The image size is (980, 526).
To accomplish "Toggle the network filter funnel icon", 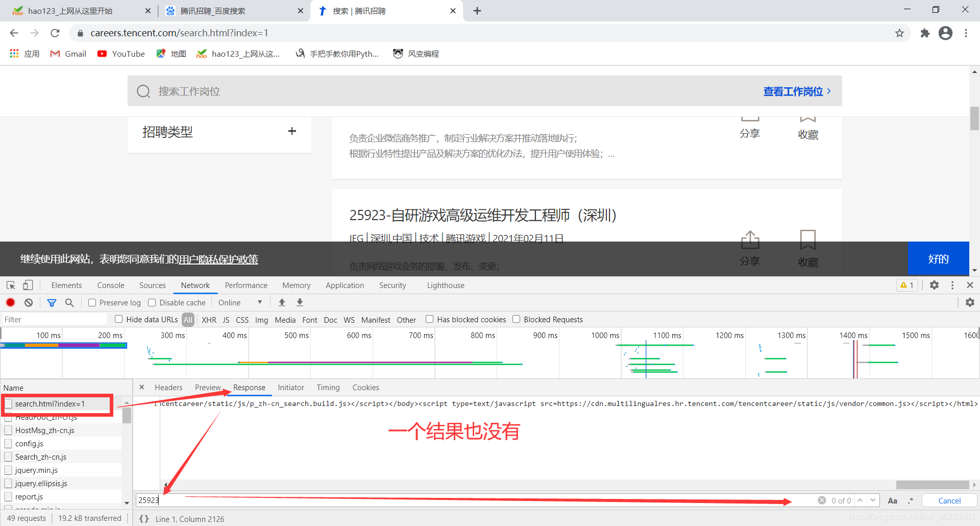I will click(52, 302).
